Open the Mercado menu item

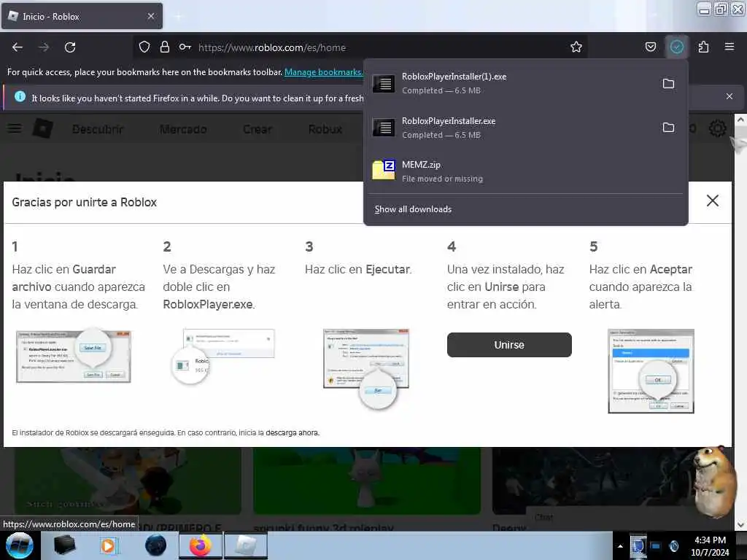point(183,129)
